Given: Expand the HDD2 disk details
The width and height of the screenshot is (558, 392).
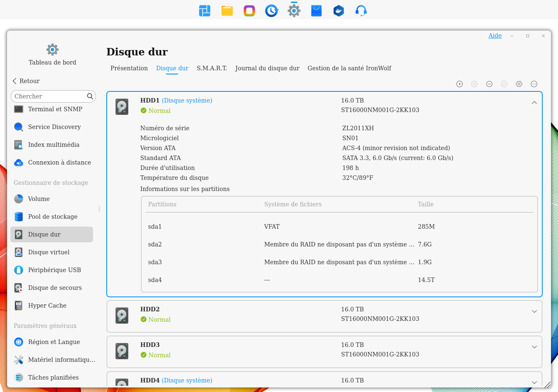Looking at the screenshot, I should [534, 311].
